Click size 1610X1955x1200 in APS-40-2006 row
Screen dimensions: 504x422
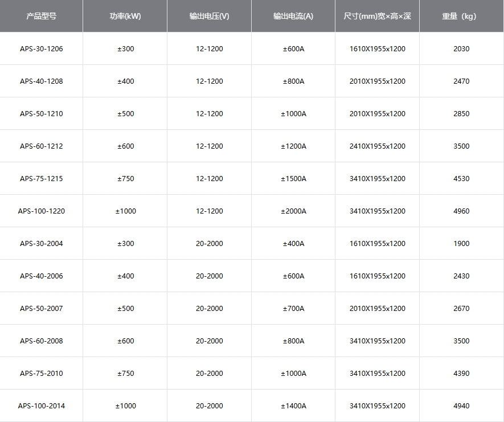point(378,276)
